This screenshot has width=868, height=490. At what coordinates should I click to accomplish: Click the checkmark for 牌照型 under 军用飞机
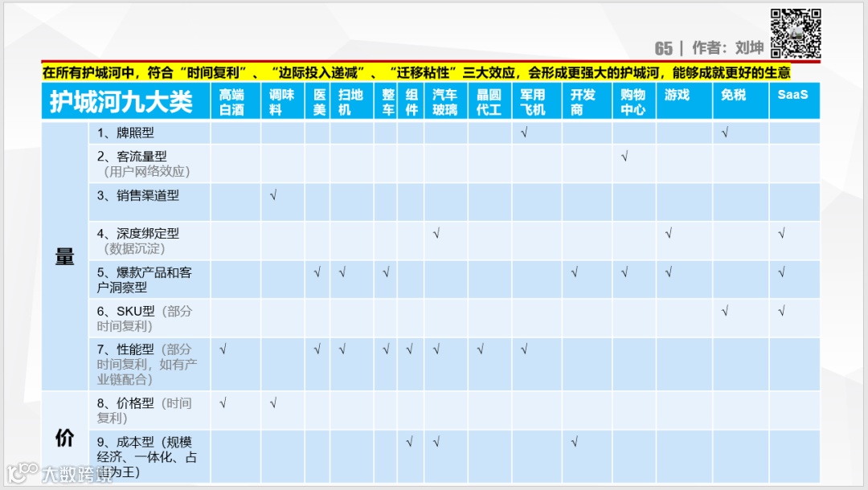click(x=524, y=133)
